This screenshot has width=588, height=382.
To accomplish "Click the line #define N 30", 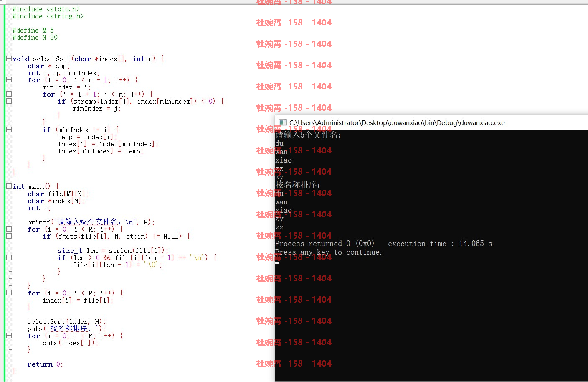I will (x=35, y=37).
